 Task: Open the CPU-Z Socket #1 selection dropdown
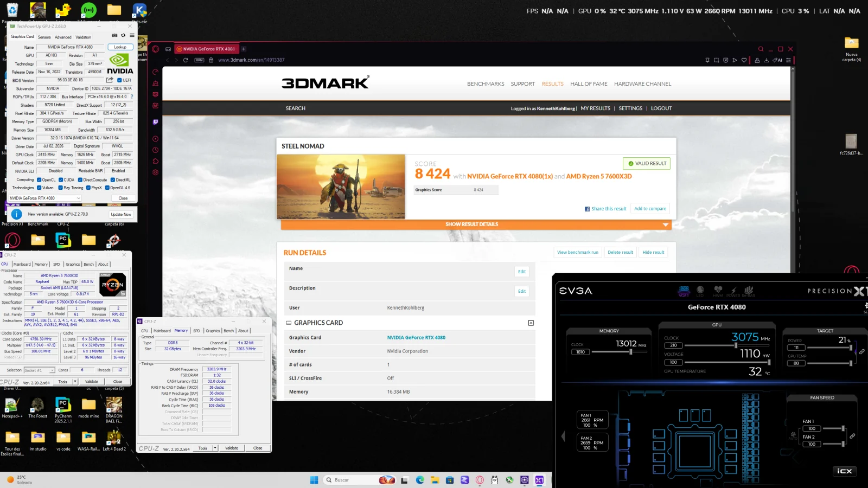(40, 370)
